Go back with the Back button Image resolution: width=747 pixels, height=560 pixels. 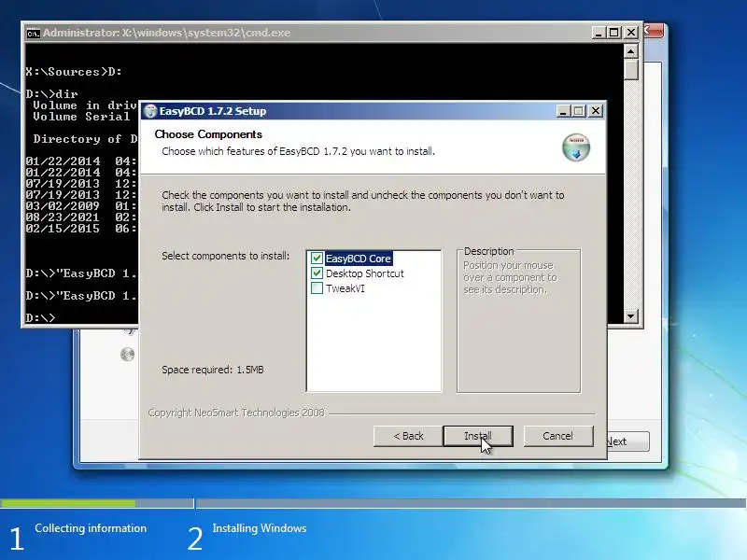point(408,436)
